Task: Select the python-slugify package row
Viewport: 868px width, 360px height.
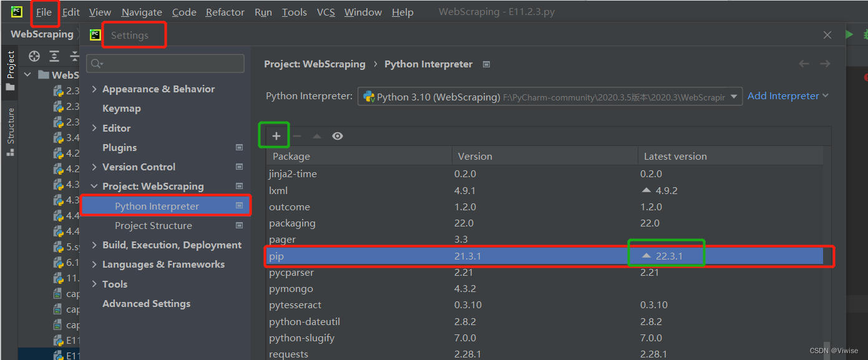Action: tap(545, 338)
